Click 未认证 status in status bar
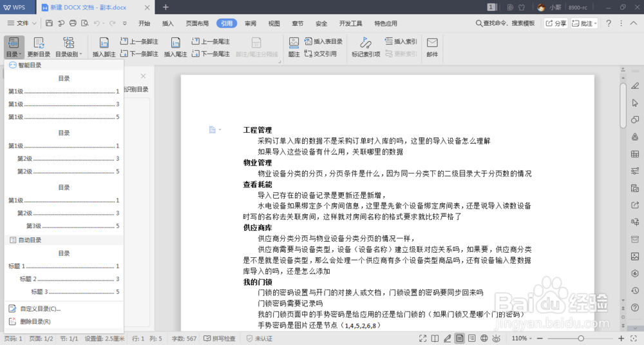 coord(259,339)
